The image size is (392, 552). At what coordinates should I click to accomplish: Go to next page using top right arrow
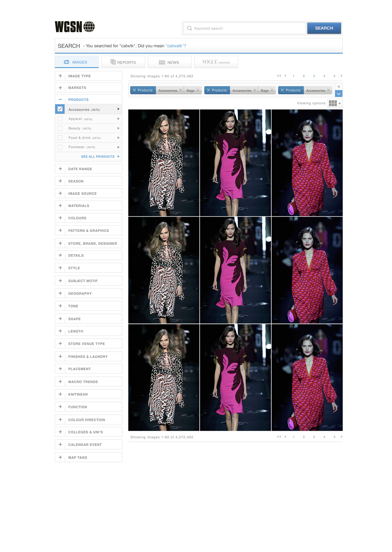point(341,76)
